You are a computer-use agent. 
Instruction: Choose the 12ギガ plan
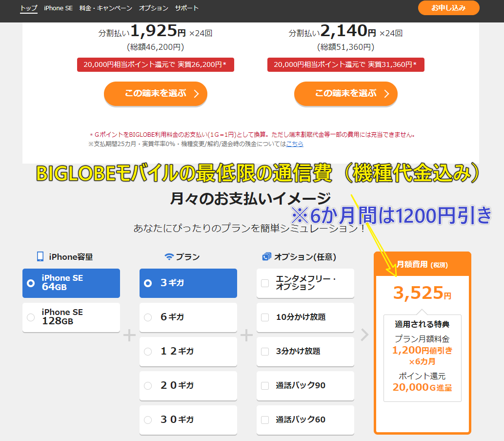[x=188, y=351]
